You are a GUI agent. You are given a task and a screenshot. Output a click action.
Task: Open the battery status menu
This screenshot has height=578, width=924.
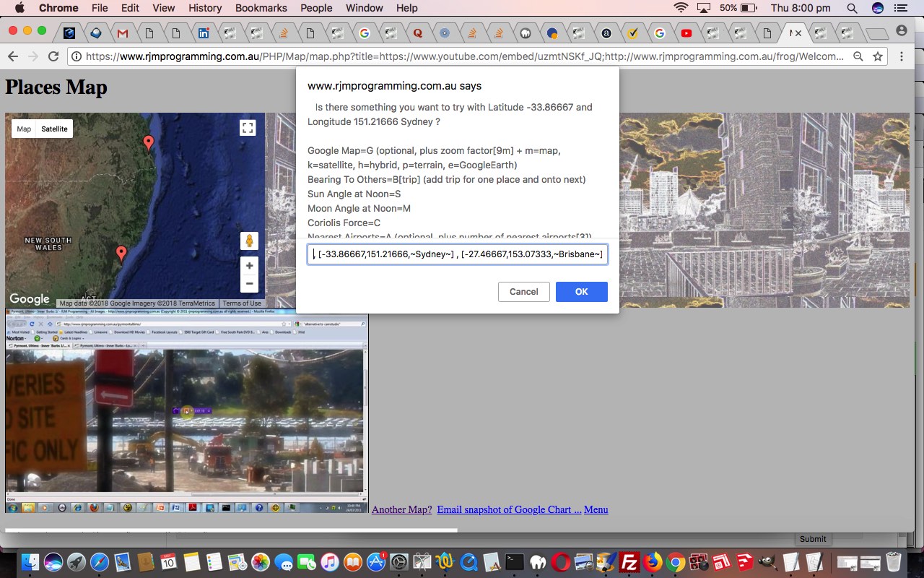(738, 8)
